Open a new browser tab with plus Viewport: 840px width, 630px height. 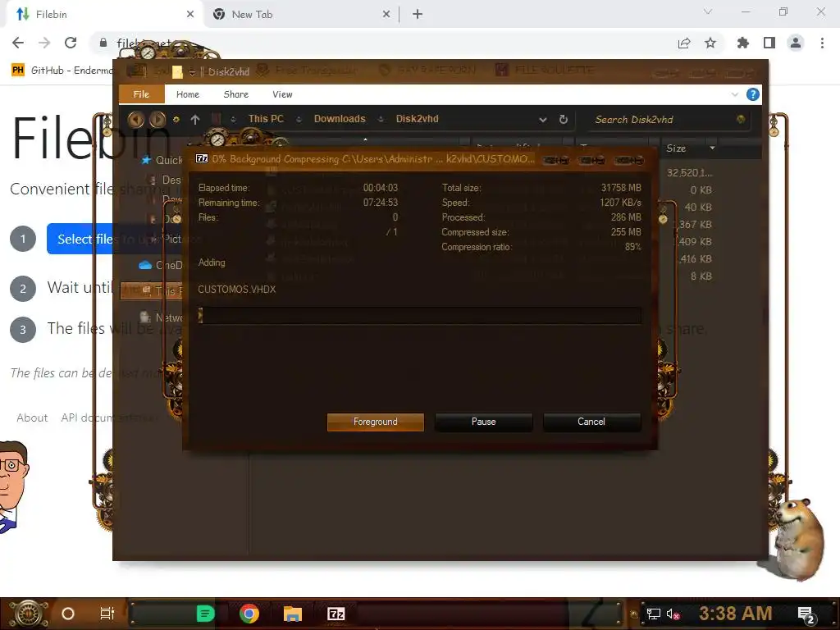[x=418, y=15]
